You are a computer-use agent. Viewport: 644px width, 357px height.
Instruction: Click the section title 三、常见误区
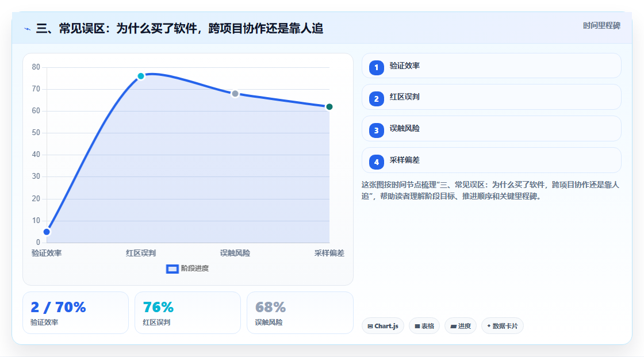pos(179,28)
